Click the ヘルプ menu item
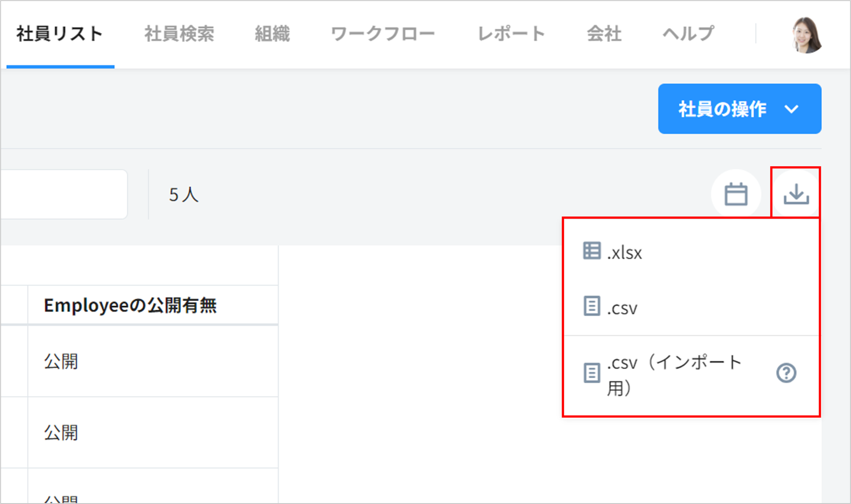Image resolution: width=851 pixels, height=504 pixels. 688,34
